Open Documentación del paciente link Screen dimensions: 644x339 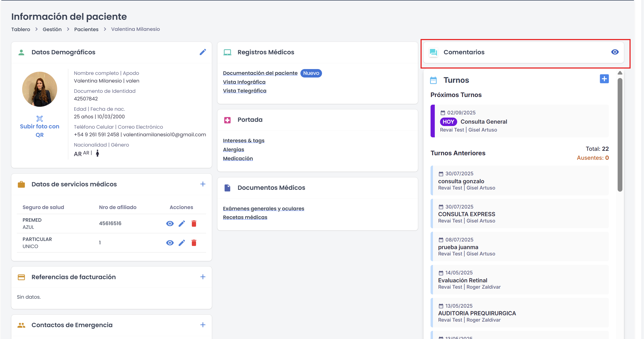260,73
